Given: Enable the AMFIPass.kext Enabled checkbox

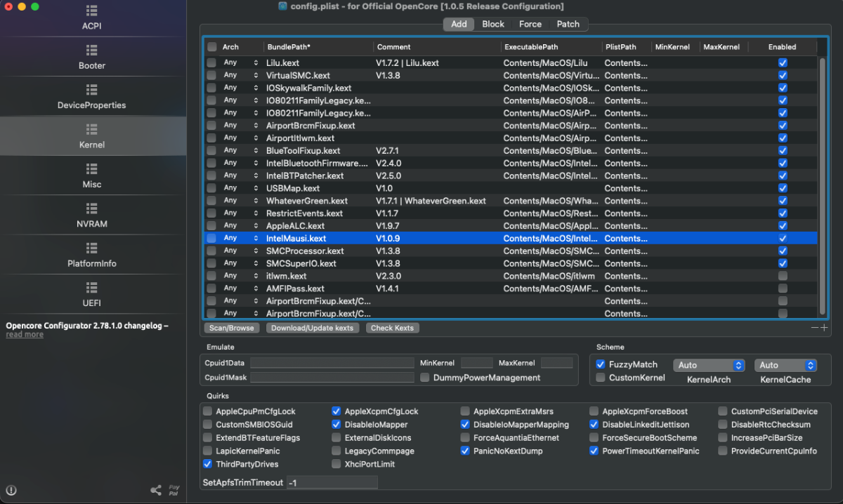Looking at the screenshot, I should click(783, 289).
